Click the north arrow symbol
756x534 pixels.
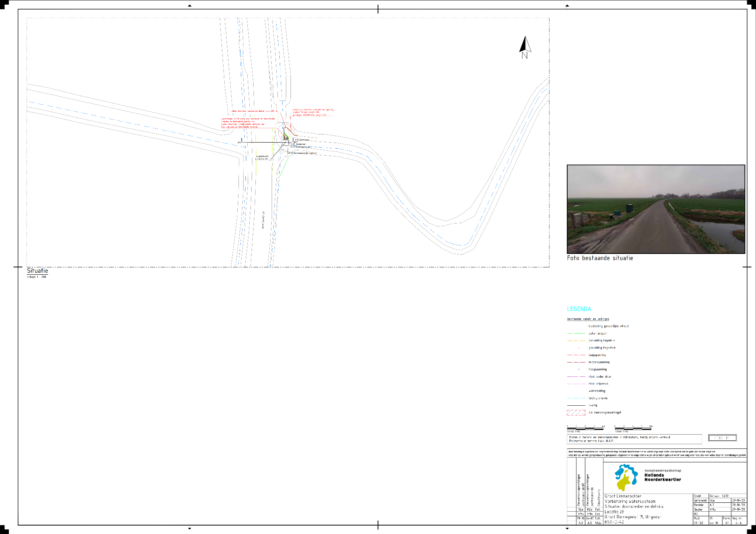pos(525,47)
